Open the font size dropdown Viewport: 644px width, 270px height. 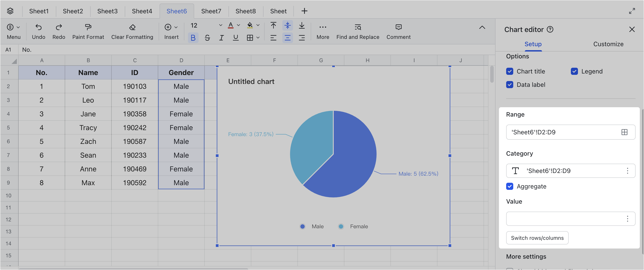pos(220,25)
